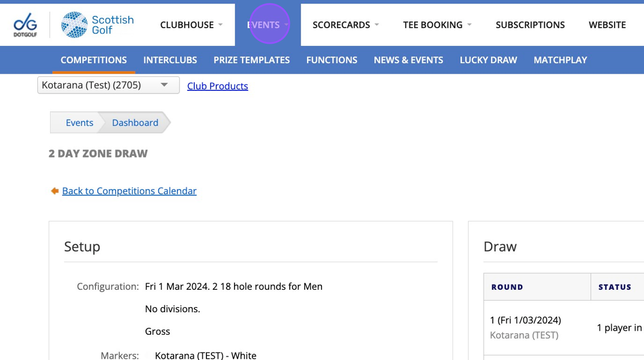Go to Subscriptions
644x360 pixels.
530,25
